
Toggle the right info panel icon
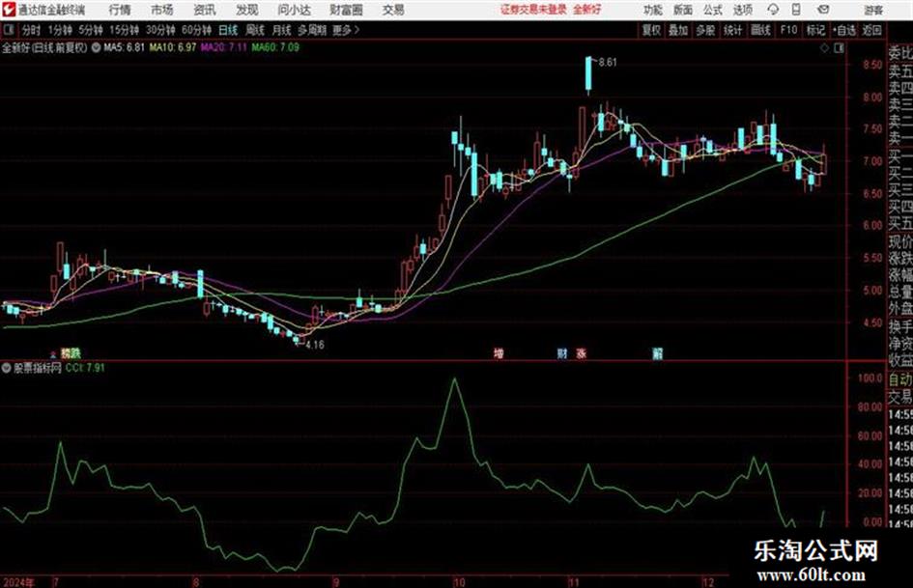tap(839, 48)
